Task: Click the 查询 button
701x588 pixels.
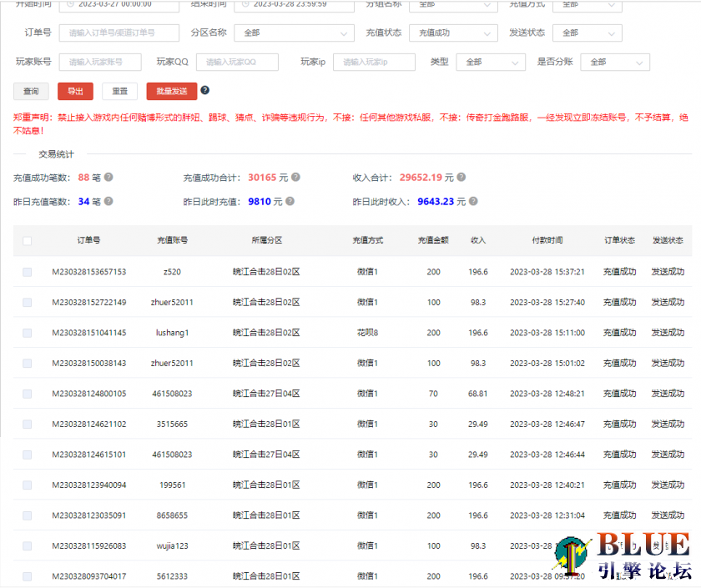Action: pyautogui.click(x=31, y=92)
